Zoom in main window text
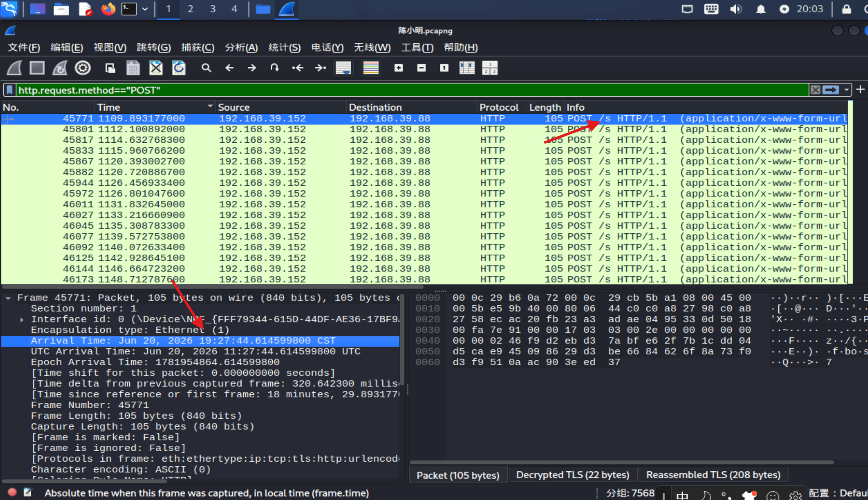This screenshot has height=500, width=868. tap(399, 68)
